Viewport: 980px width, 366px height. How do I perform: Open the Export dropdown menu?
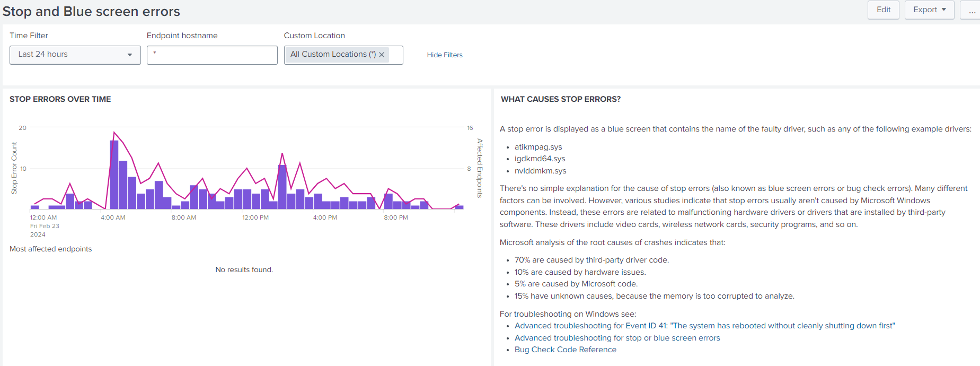click(x=929, y=10)
